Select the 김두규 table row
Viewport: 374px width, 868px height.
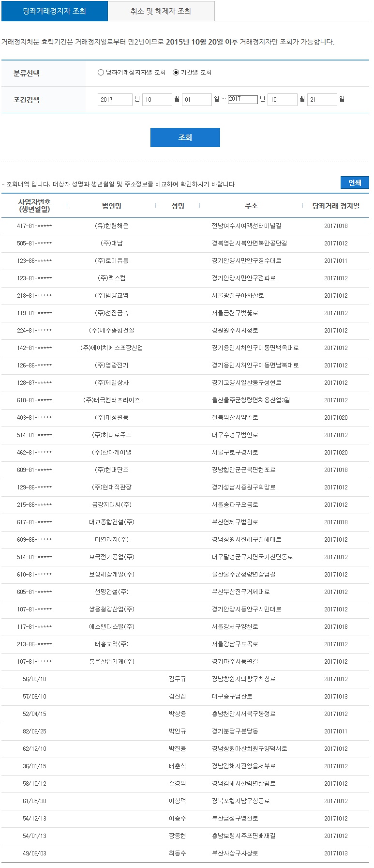point(185,679)
